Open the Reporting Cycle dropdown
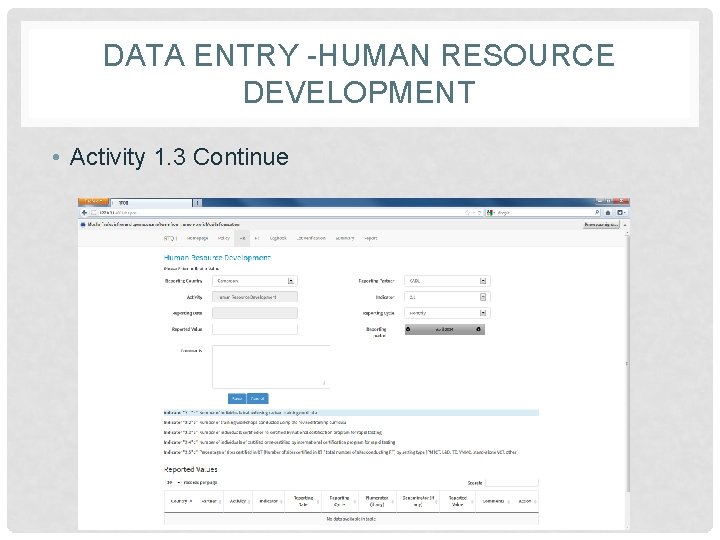 click(447, 313)
